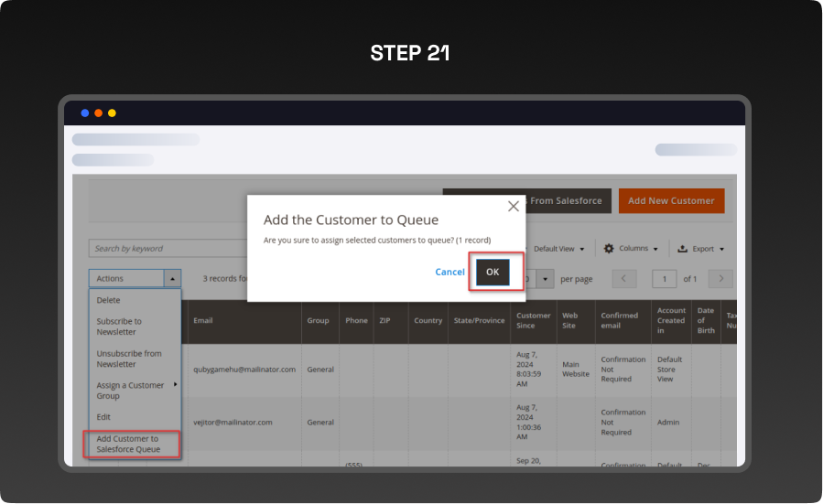Cancel the Add Customer to Queue dialog
The width and height of the screenshot is (823, 504).
tap(449, 273)
